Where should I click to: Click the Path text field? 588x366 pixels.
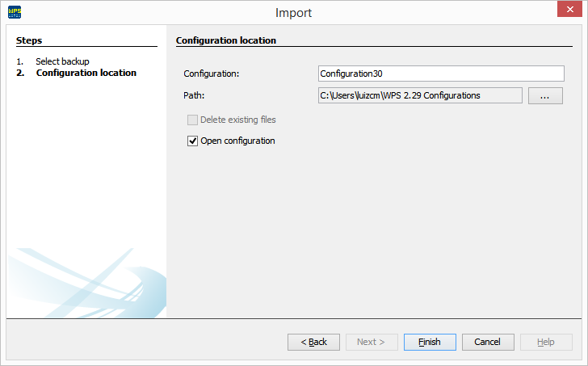click(420, 95)
